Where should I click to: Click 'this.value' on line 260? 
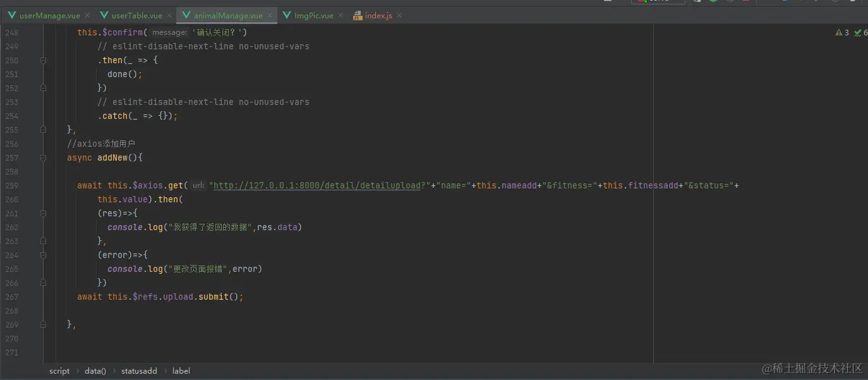123,199
